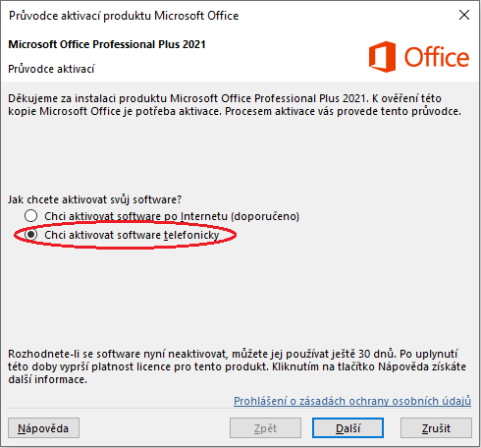481x448 pixels.
Task: Open help with the Nápověda button
Action: tap(43, 427)
